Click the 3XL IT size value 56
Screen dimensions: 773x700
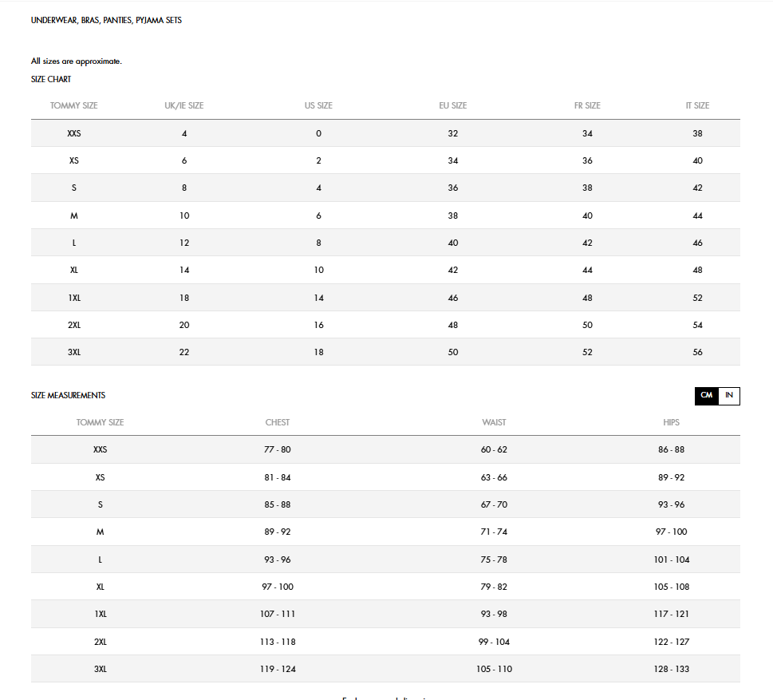(697, 352)
